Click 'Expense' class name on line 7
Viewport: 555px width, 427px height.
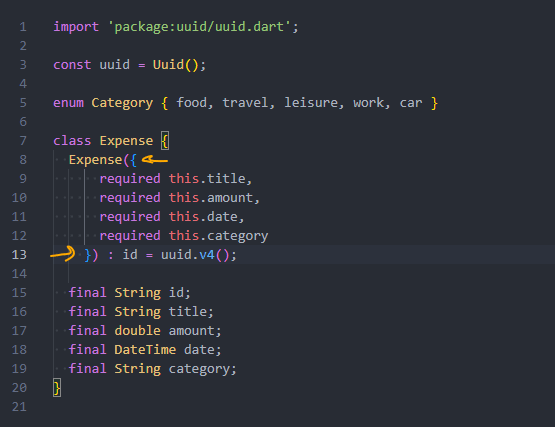[x=126, y=141]
